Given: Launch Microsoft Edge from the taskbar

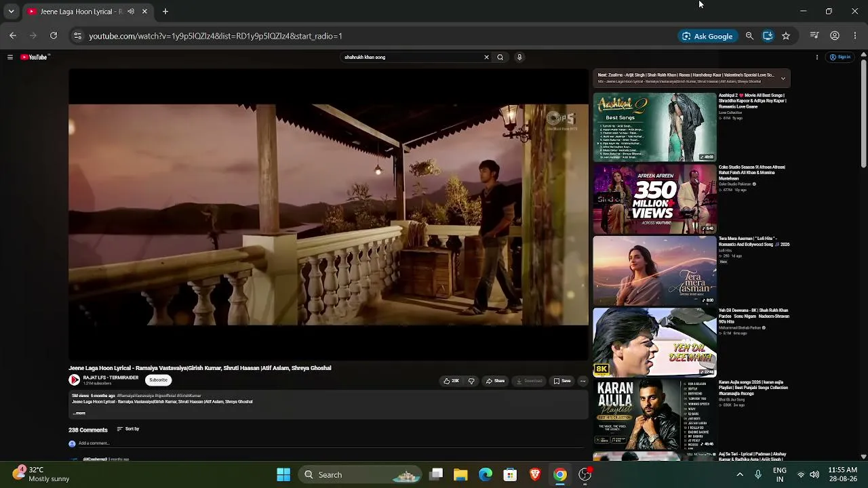Looking at the screenshot, I should pos(486,474).
